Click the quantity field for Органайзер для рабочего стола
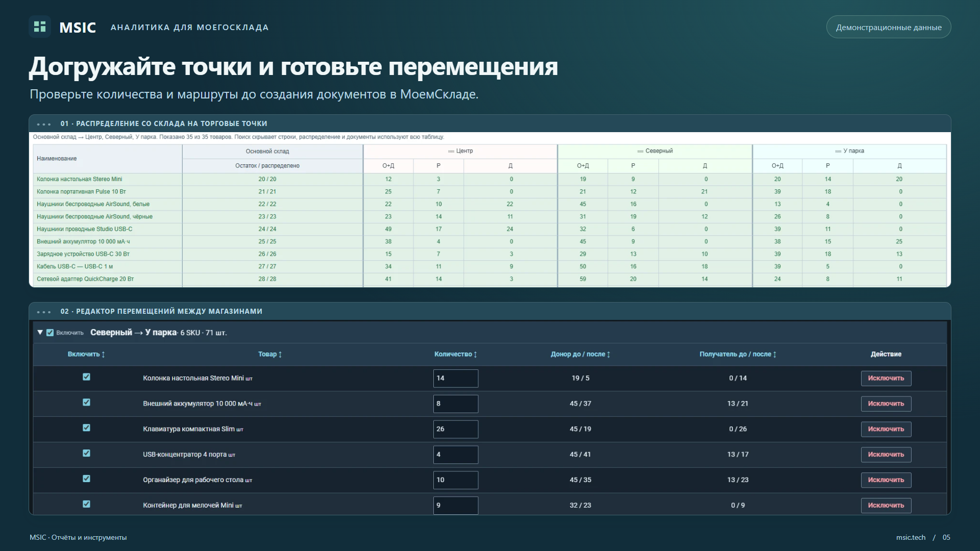Viewport: 980px width, 551px height. pyautogui.click(x=456, y=480)
